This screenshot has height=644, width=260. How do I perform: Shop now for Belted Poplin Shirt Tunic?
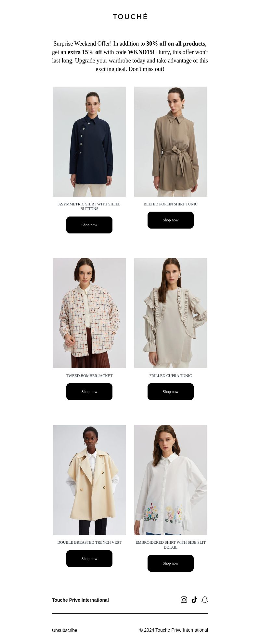click(x=171, y=220)
